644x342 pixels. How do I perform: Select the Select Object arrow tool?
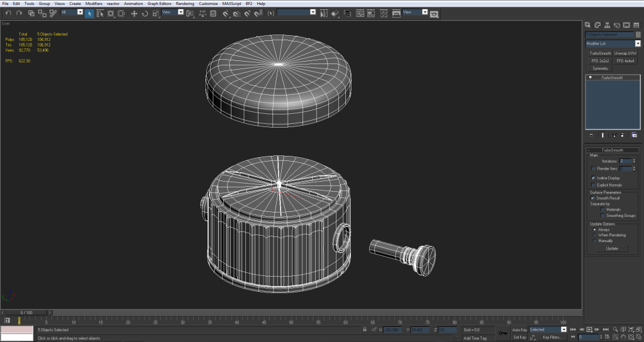pyautogui.click(x=89, y=13)
